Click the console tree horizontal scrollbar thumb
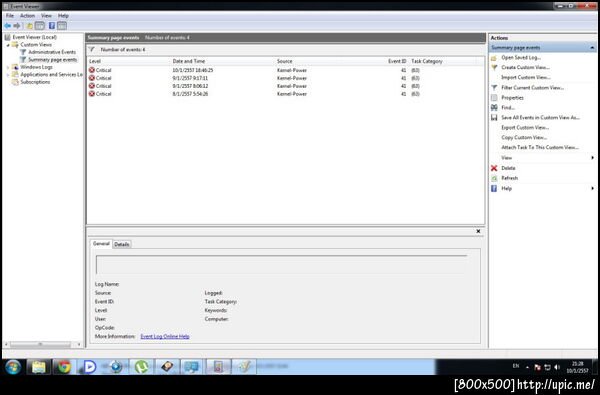This screenshot has height=395, width=600. tap(40, 344)
